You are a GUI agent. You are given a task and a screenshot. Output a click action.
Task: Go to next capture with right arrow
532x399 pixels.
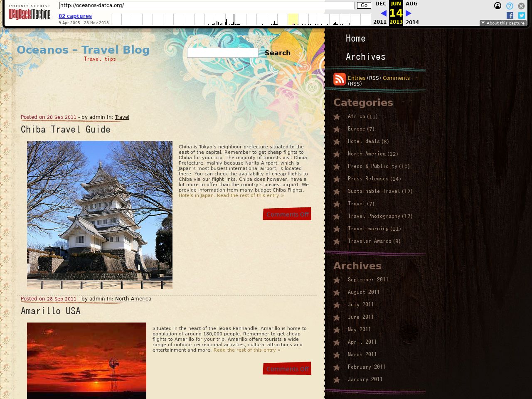pyautogui.click(x=408, y=13)
